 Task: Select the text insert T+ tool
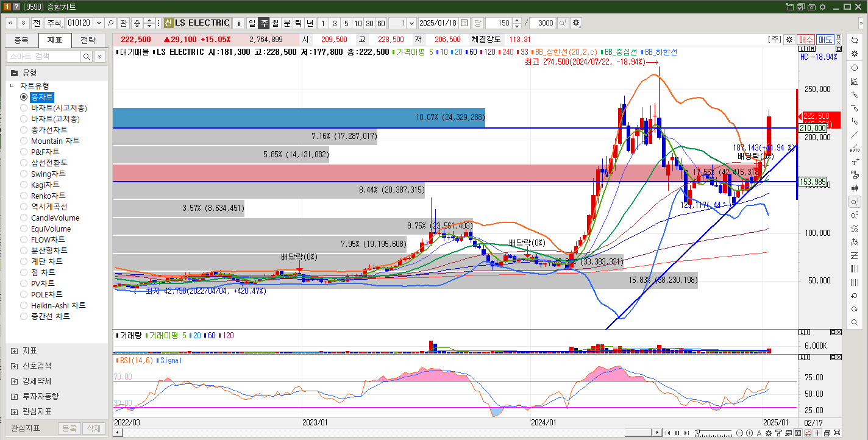coord(855,161)
